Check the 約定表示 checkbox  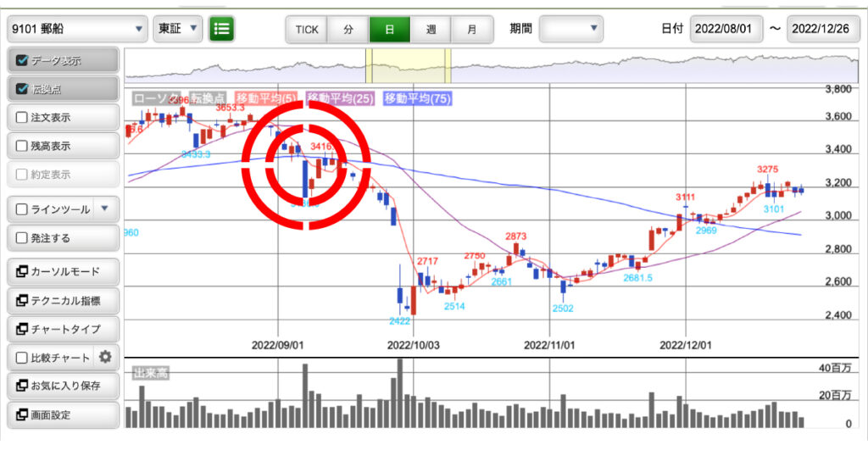click(21, 175)
